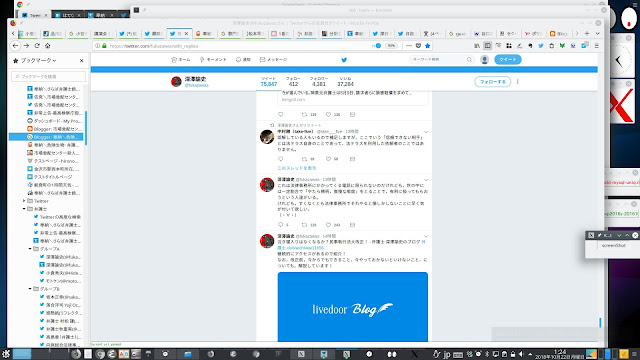Like the 中村剛 tweet
This screenshot has width=640, height=360.
click(328, 159)
